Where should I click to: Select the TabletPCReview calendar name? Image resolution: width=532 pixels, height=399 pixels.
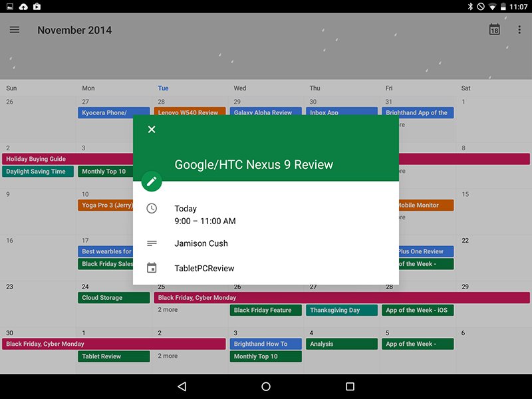pos(204,269)
